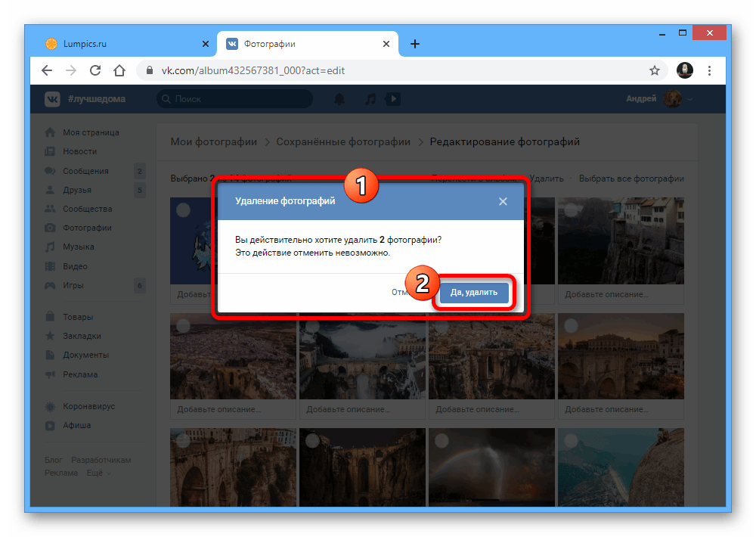Click the Игры gamepad icon in sidebar

pyautogui.click(x=50, y=285)
